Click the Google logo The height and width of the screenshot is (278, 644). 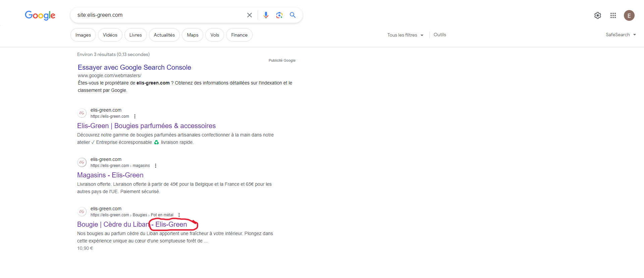coord(40,15)
